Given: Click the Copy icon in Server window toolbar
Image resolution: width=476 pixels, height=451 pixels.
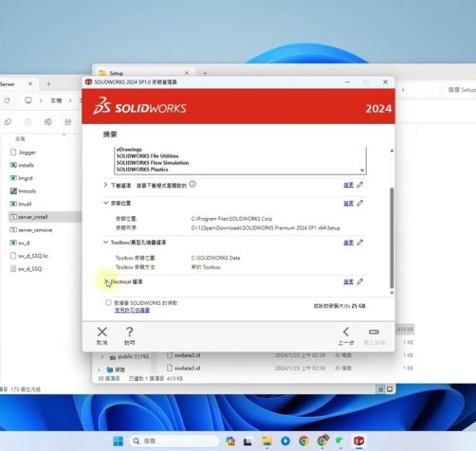Looking at the screenshot, I should click(8, 122).
